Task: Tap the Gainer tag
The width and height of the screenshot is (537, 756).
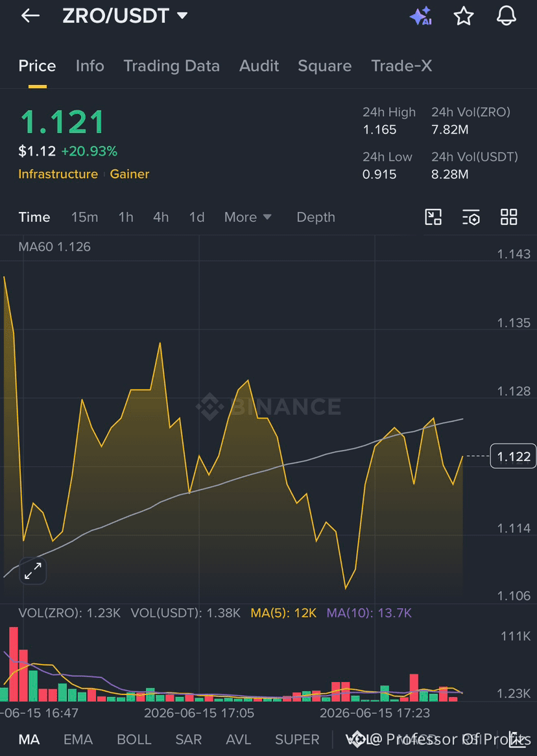Action: tap(129, 174)
